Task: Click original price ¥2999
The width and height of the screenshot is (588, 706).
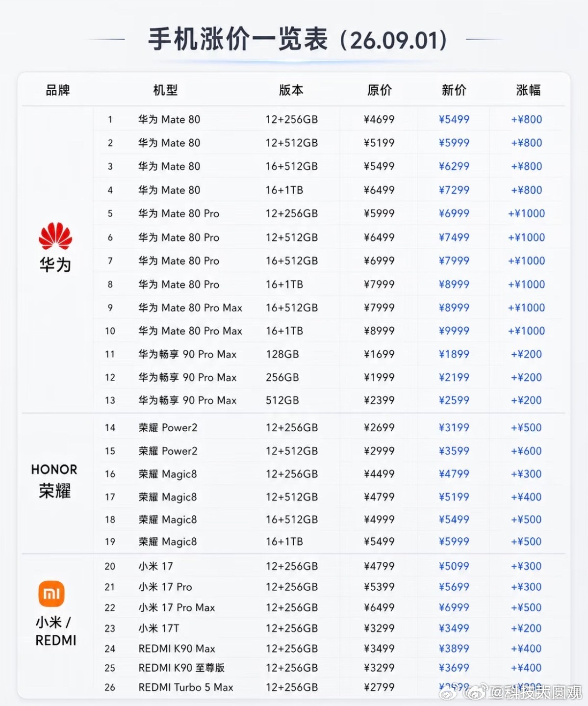Action: pos(379,451)
